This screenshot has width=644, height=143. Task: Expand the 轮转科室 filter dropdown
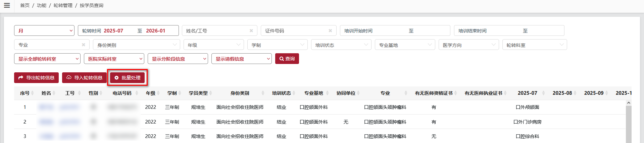(x=535, y=45)
